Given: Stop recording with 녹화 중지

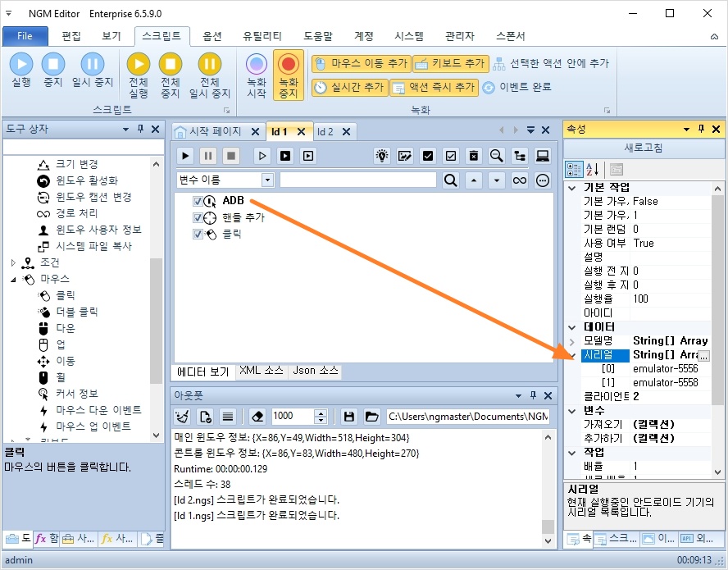Looking at the screenshot, I should [289, 75].
